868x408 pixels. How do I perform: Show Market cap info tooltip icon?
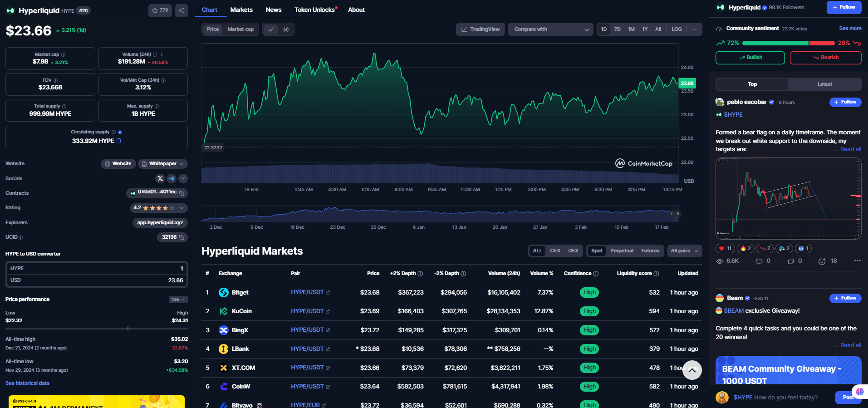coord(63,54)
